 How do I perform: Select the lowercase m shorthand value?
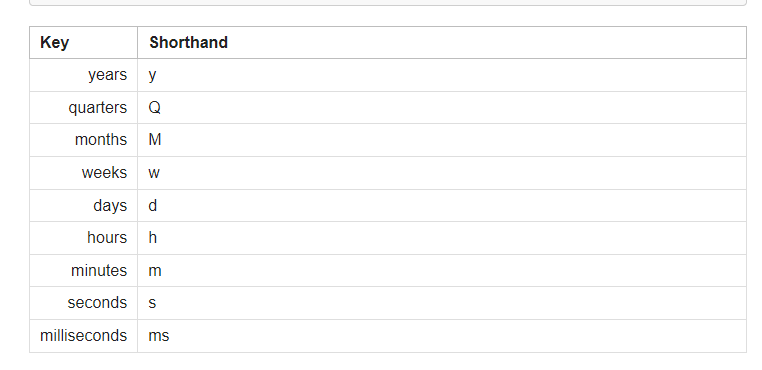pyautogui.click(x=155, y=271)
